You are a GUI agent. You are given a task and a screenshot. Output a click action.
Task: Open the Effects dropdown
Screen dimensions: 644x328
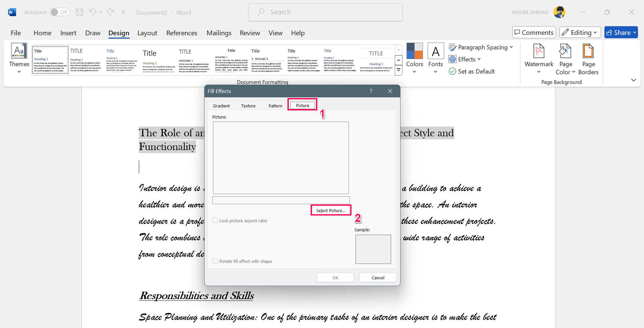tap(465, 59)
